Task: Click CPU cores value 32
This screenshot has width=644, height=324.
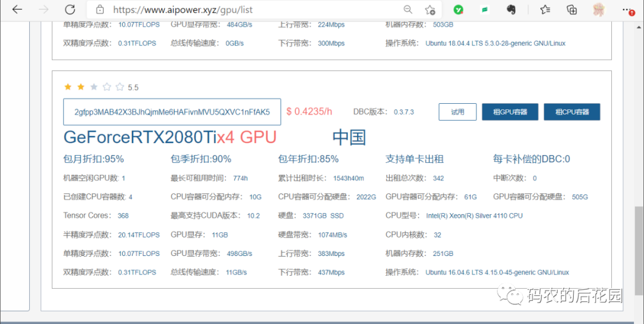Action: (x=438, y=235)
